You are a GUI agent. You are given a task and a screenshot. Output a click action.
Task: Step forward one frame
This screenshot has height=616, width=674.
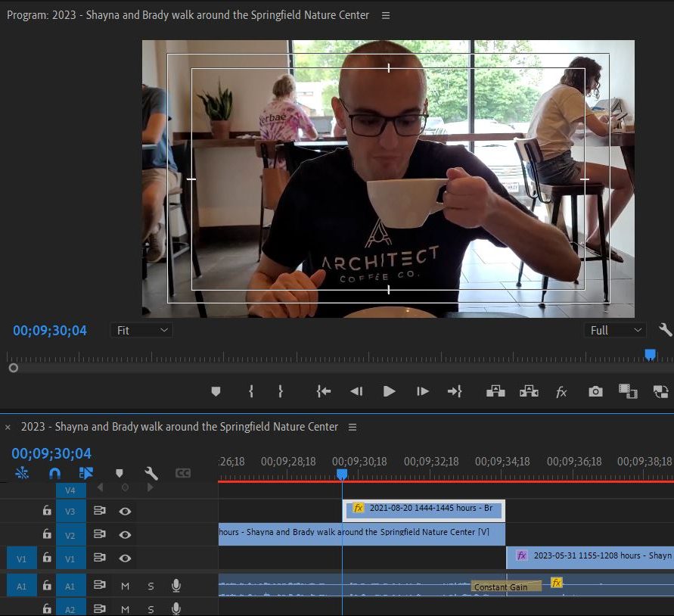(x=423, y=391)
